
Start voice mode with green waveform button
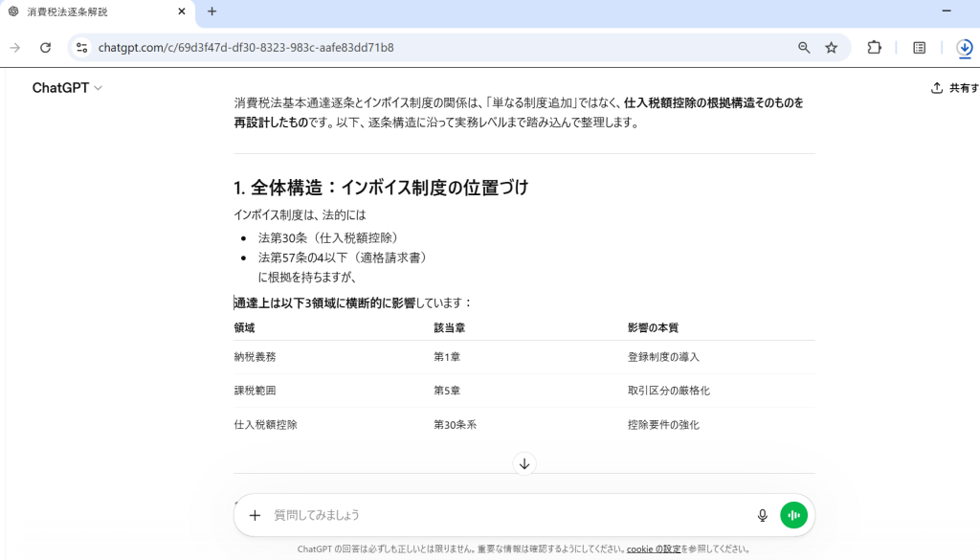tap(793, 515)
